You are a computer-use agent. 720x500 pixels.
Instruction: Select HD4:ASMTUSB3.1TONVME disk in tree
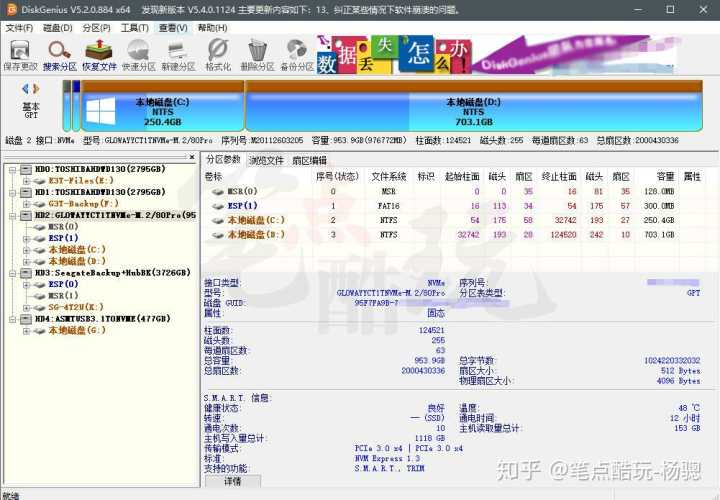click(102, 319)
